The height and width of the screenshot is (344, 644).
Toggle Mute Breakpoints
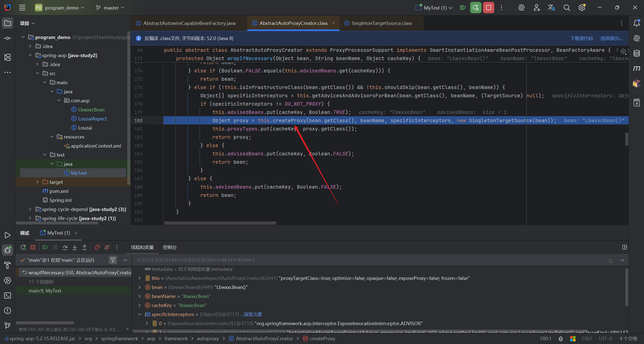pyautogui.click(x=107, y=247)
